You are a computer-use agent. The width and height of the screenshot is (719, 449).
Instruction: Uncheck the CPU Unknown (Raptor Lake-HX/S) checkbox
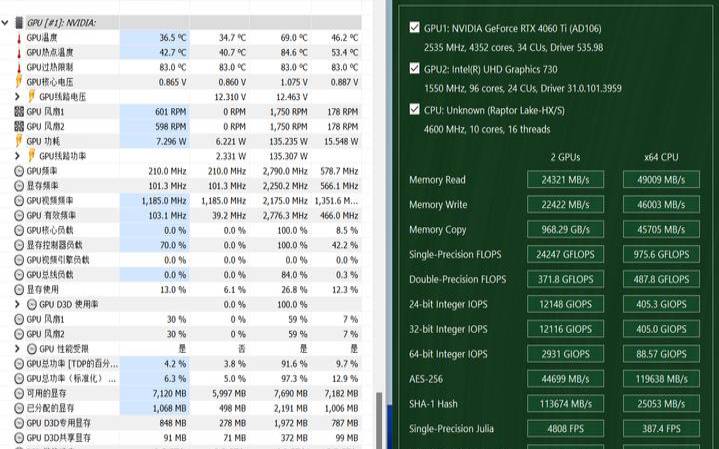click(x=415, y=110)
